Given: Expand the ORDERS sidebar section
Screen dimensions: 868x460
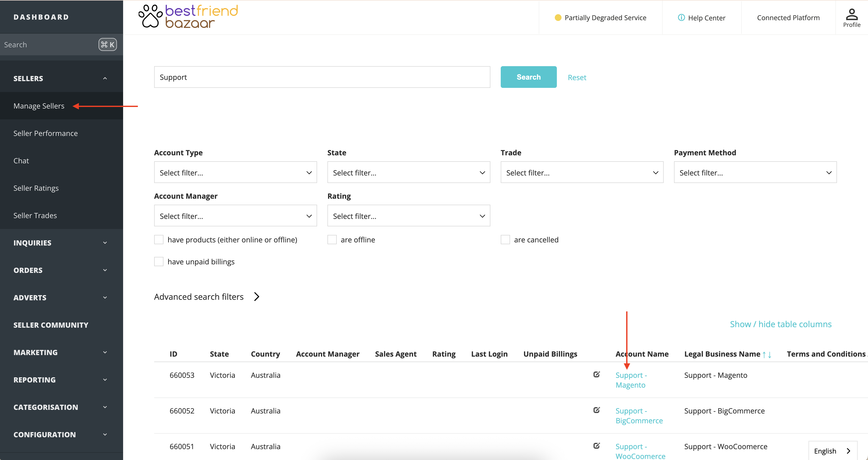Looking at the screenshot, I should click(x=61, y=270).
